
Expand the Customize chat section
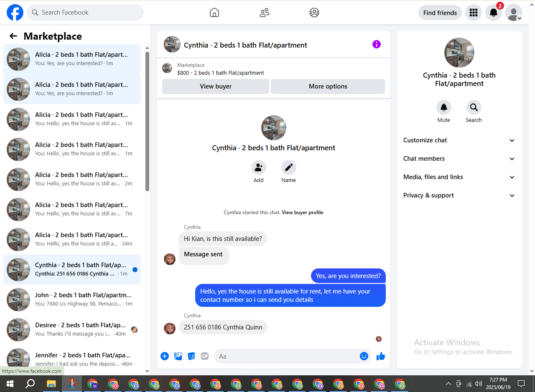[459, 140]
